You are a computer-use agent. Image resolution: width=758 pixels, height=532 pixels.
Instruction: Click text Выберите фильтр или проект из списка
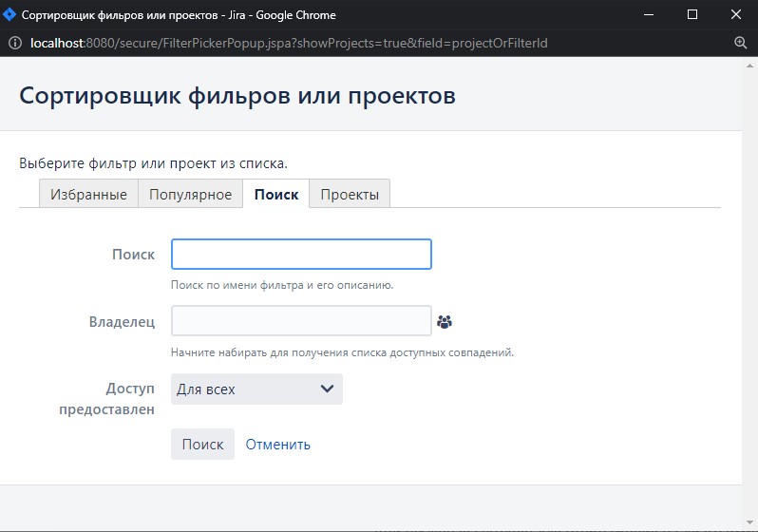click(153, 163)
